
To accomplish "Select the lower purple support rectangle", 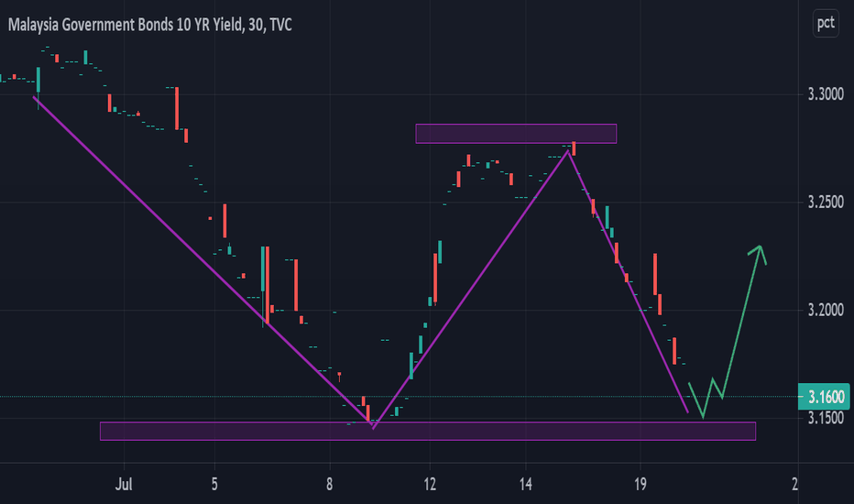I will (x=428, y=431).
